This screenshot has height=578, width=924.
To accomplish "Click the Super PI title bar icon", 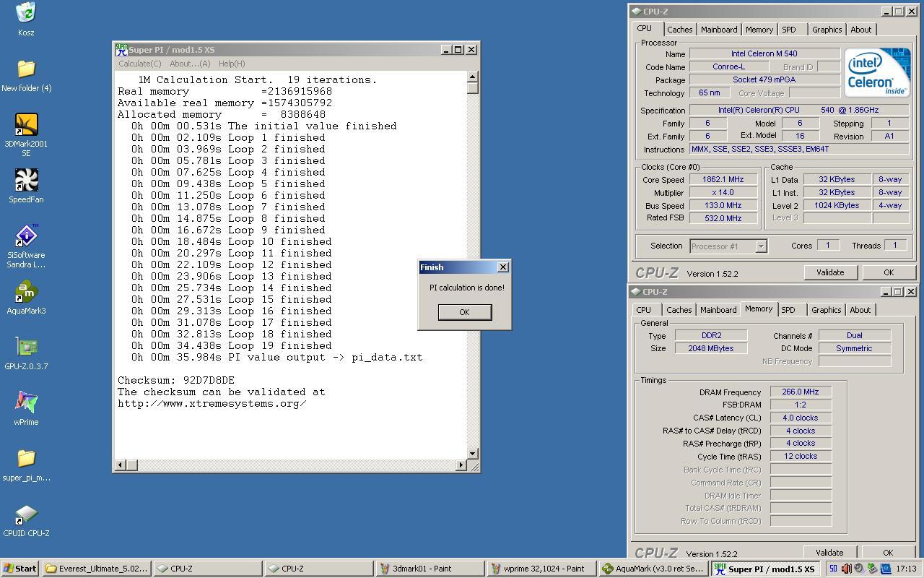I will pyautogui.click(x=121, y=49).
